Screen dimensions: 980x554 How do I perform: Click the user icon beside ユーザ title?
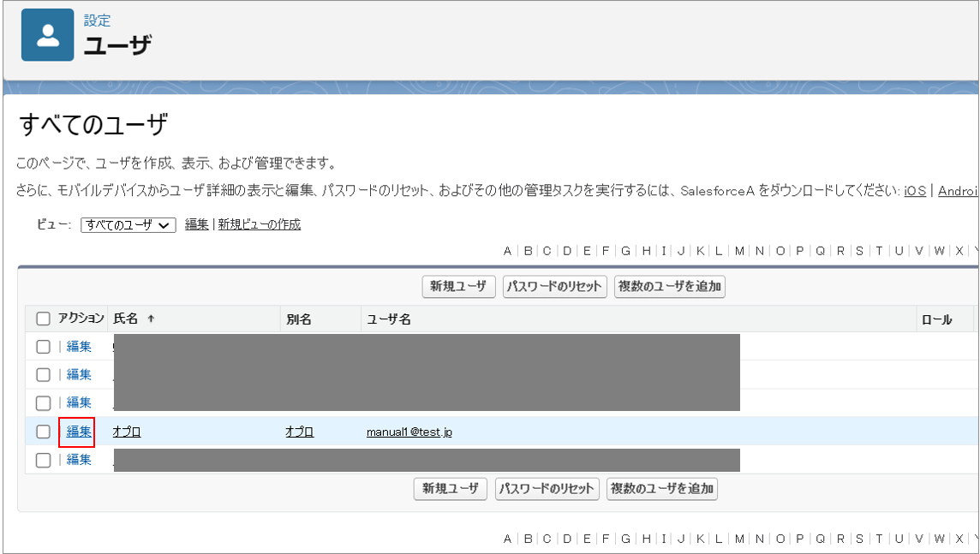tap(48, 35)
